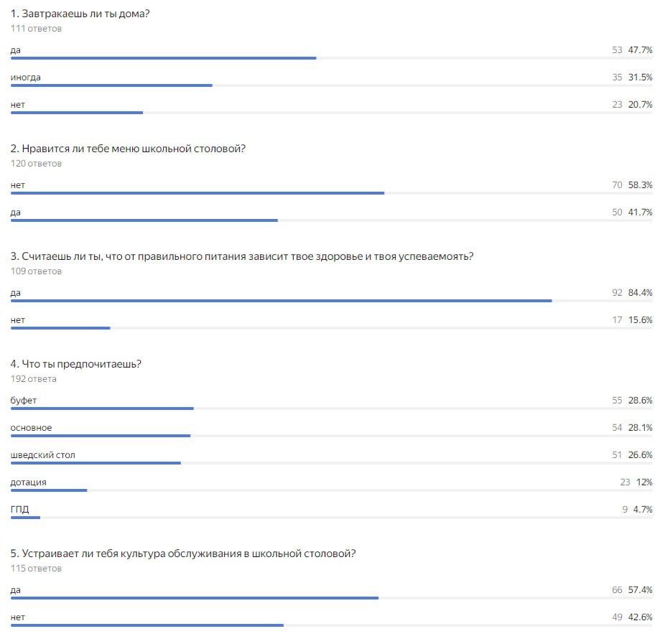Click question 2 title about school canteen menu

(128, 149)
